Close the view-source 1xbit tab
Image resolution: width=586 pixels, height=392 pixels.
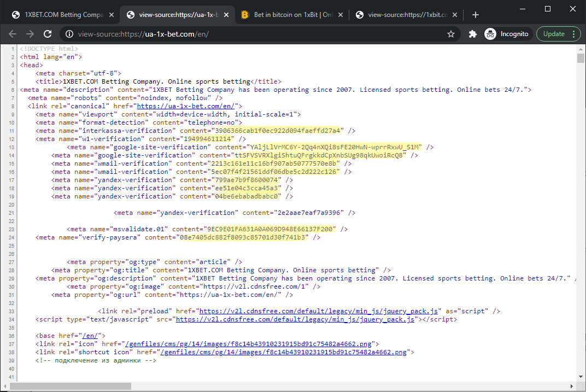[x=454, y=15]
